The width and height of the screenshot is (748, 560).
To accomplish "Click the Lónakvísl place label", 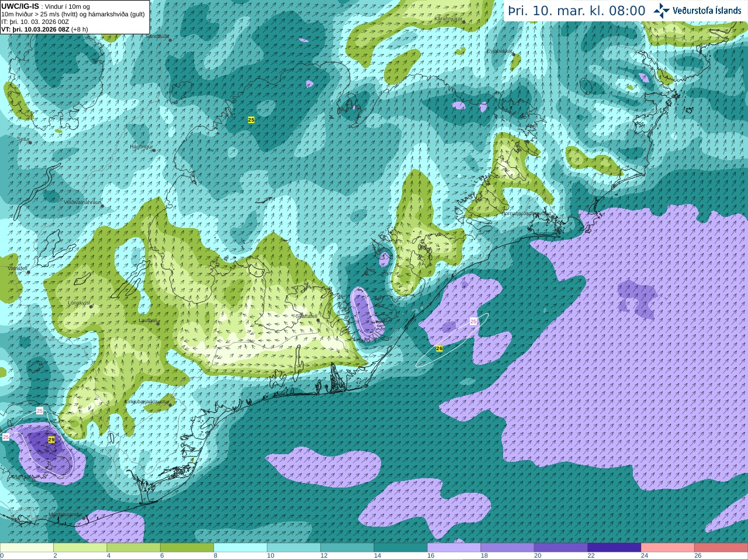I will click(x=79, y=303).
